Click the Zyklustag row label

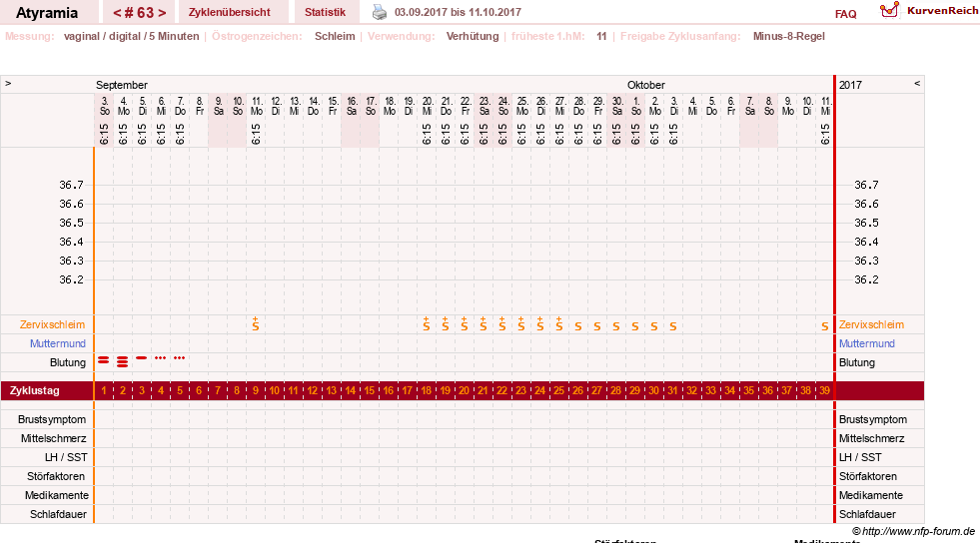click(x=35, y=390)
